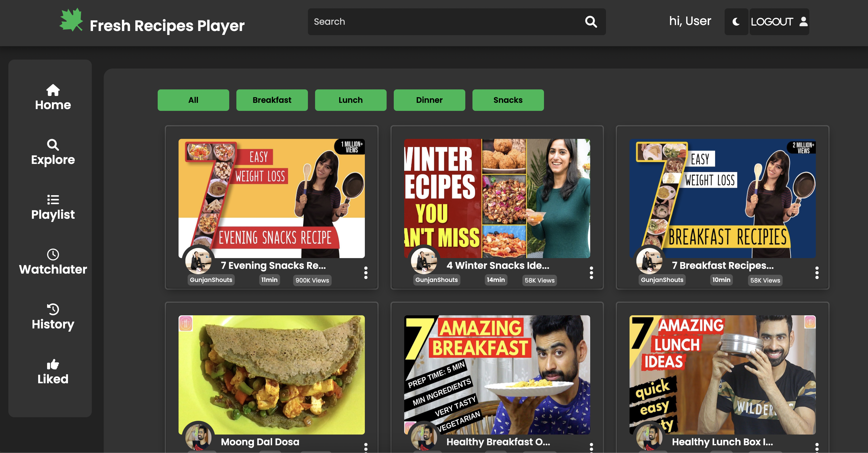Image resolution: width=868 pixels, height=453 pixels.
Task: Go to Home via sidebar label
Action: pos(53,105)
